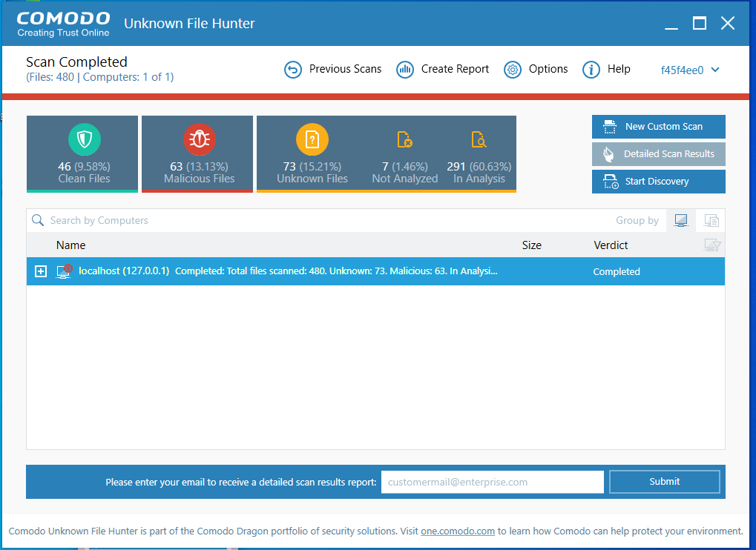This screenshot has height=550, width=756.
Task: Click the Scan Completed heading
Action: click(x=76, y=62)
